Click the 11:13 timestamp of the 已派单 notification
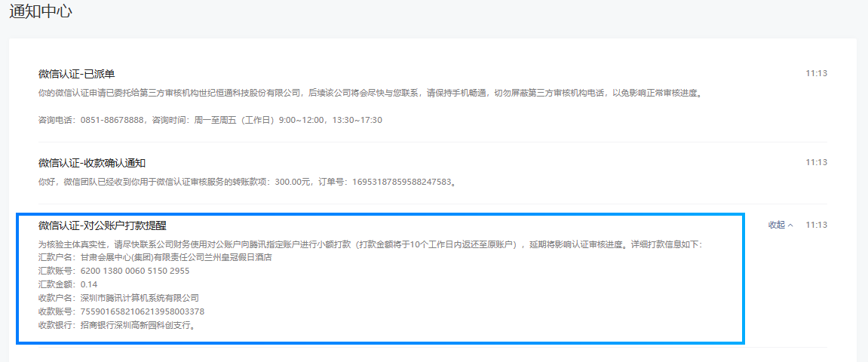 [x=816, y=73]
